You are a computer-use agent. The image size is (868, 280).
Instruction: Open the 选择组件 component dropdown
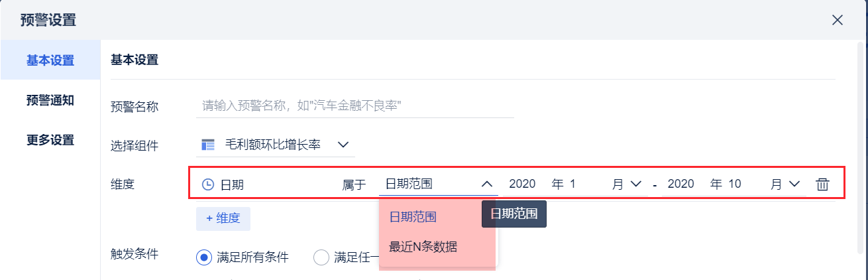click(x=343, y=145)
